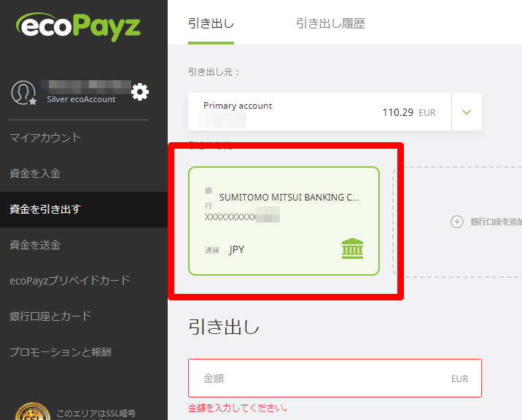This screenshot has width=522, height=420.
Task: Open マイアカウント in sidebar
Action: point(45,138)
